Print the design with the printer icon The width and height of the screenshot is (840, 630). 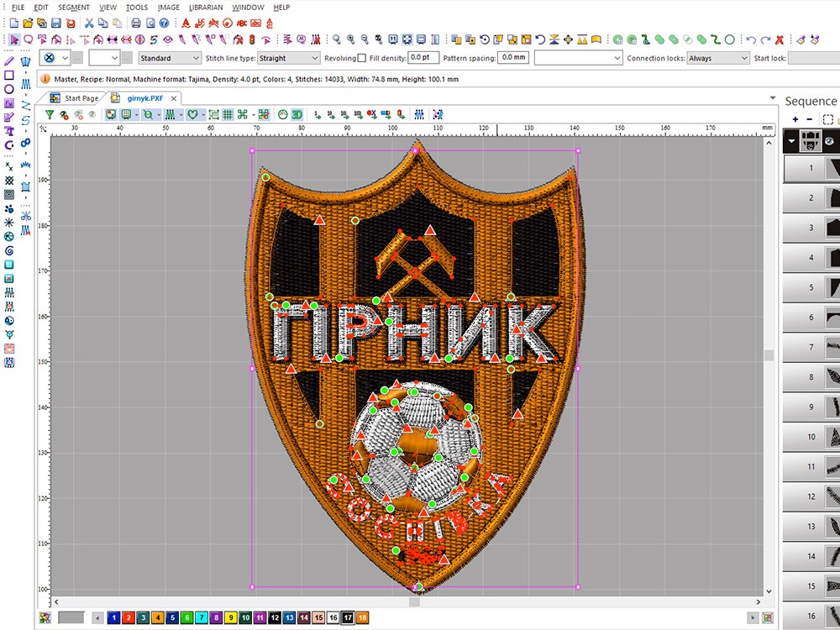136,23
